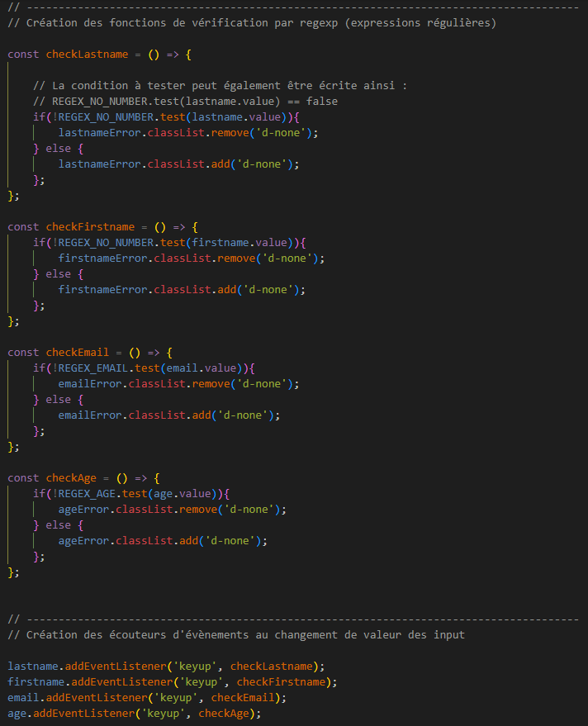Viewport: 588px width, 726px height.
Task: Click the line lastnameError.classList.remove('d-none')
Action: (188, 133)
